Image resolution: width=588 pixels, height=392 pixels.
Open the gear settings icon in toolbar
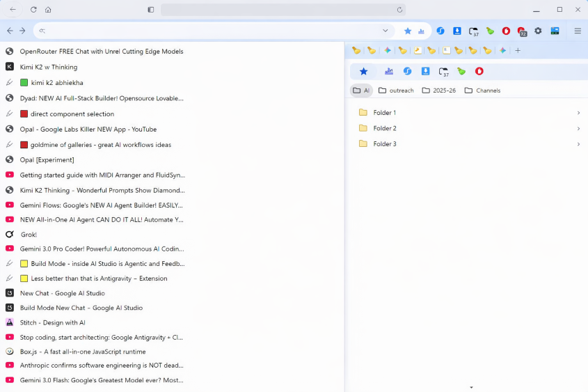point(538,31)
